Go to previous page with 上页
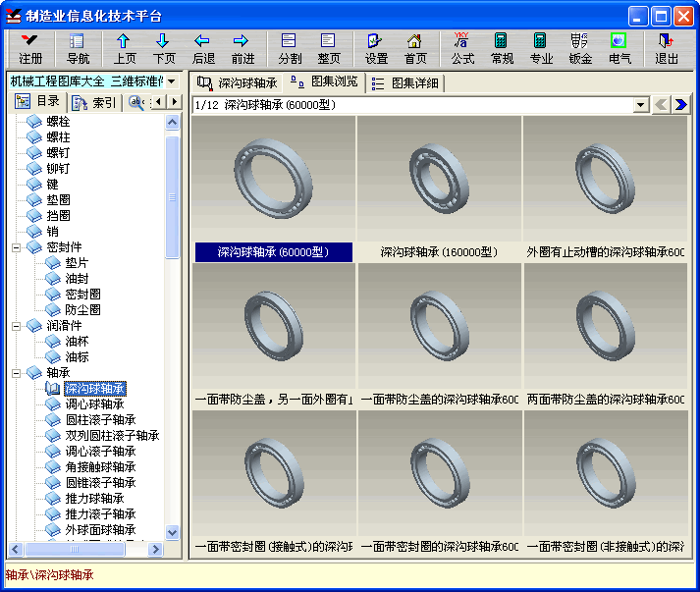Screen dimensions: 700x592 125,48
